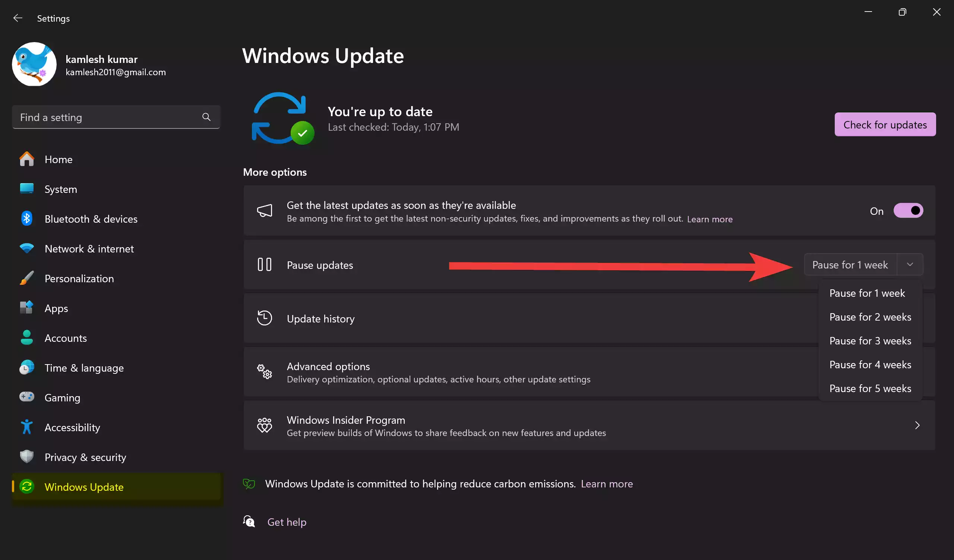Click the Find a setting search field
The image size is (954, 560).
pyautogui.click(x=116, y=117)
